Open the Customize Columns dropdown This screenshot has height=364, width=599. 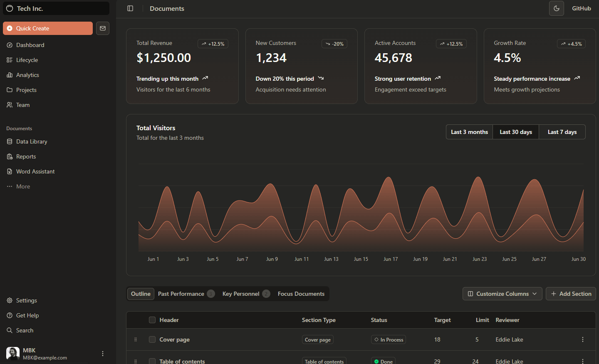pyautogui.click(x=502, y=294)
